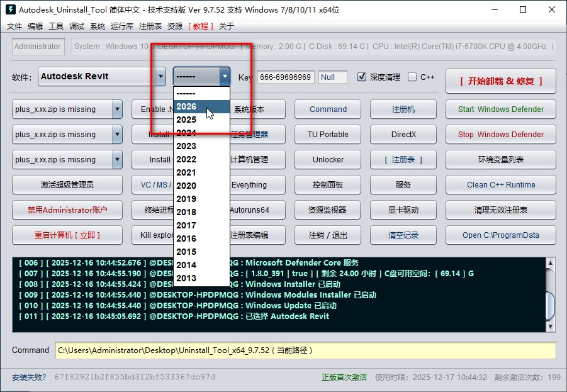Open 环境变量列表
567x392 pixels.
(500, 159)
